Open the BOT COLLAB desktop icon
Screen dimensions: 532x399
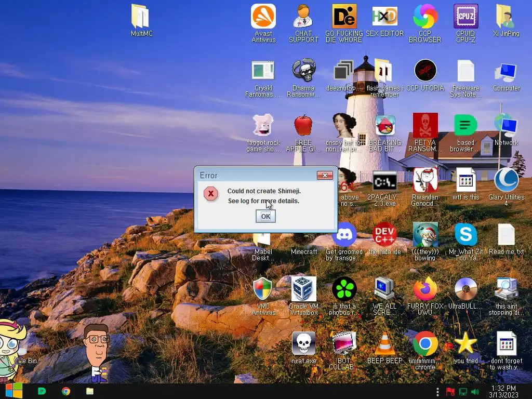point(344,343)
